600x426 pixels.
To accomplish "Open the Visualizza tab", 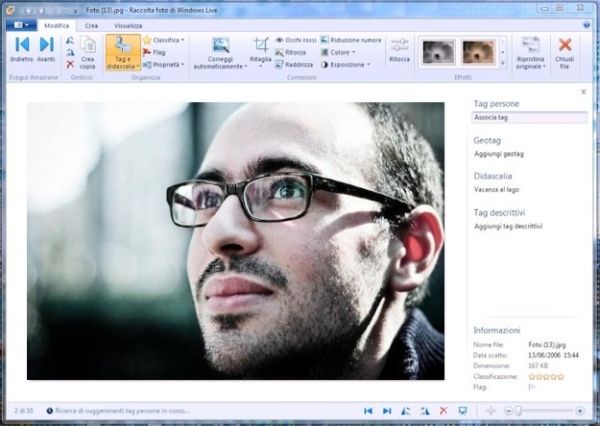I will tap(128, 24).
